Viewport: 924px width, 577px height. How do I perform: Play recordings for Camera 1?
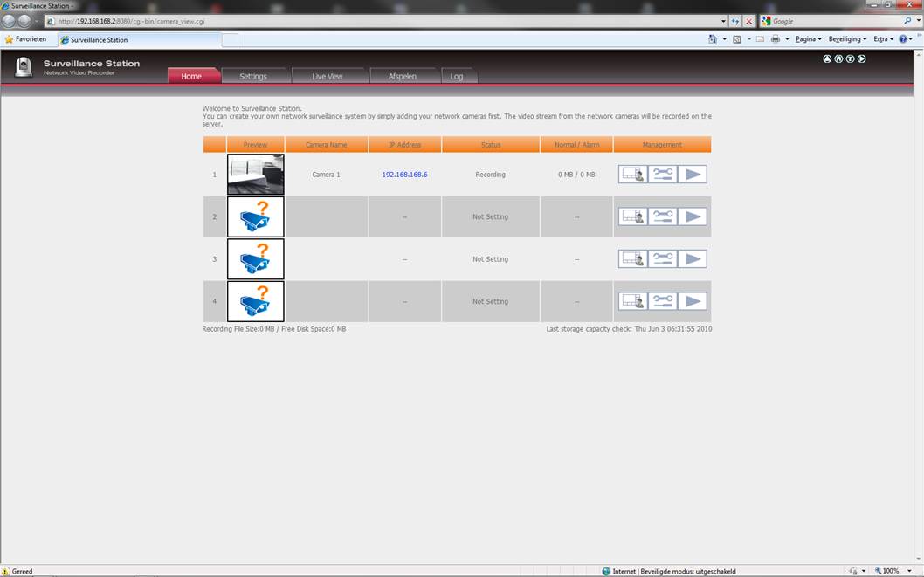[x=693, y=175]
